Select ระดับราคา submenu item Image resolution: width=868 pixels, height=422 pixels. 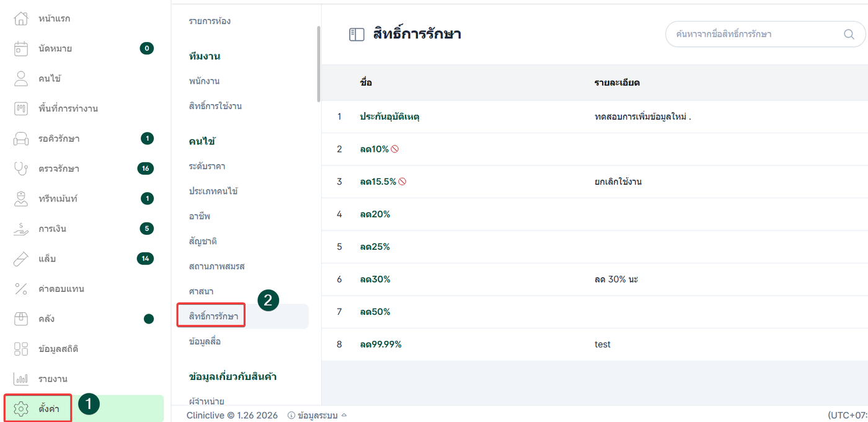point(207,166)
